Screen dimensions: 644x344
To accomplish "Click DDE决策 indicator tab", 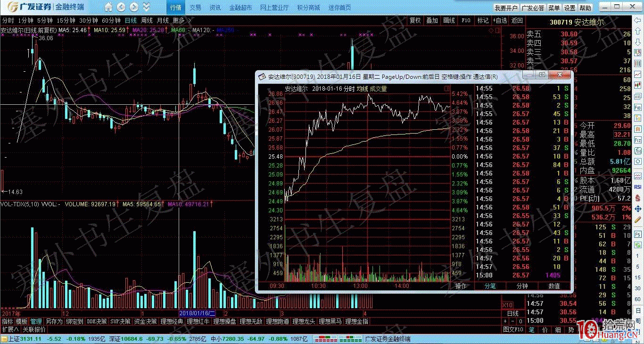I will point(97,321).
